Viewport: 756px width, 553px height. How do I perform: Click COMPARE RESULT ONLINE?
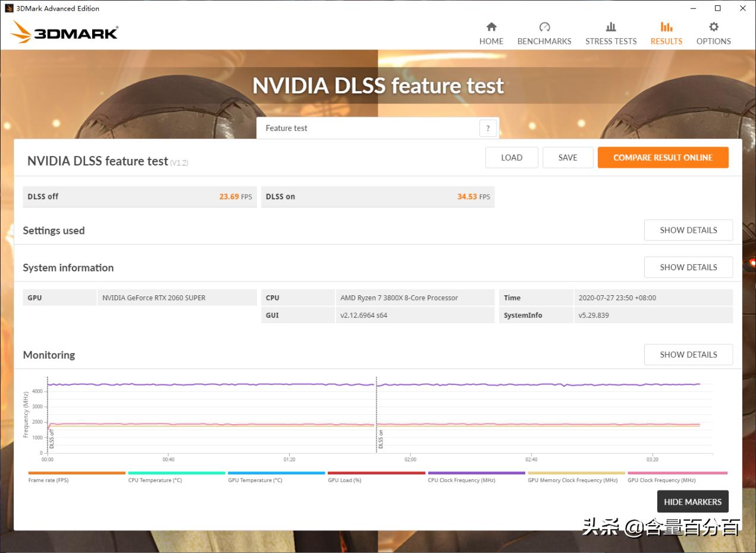(x=663, y=157)
